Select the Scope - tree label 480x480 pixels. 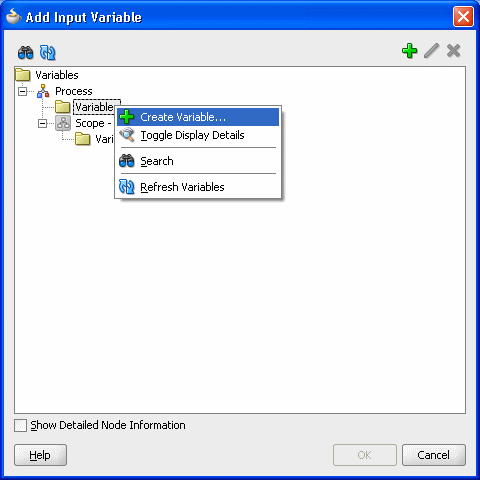pyautogui.click(x=93, y=123)
